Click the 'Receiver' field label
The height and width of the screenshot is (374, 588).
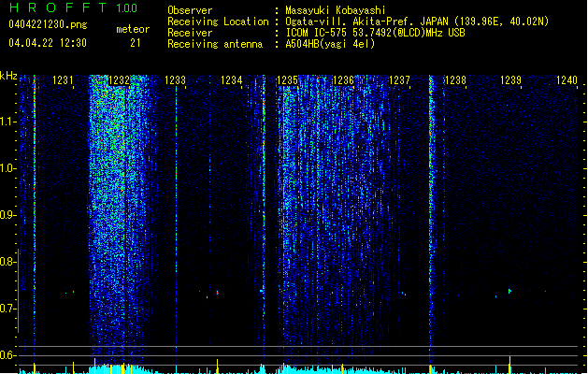coord(190,33)
